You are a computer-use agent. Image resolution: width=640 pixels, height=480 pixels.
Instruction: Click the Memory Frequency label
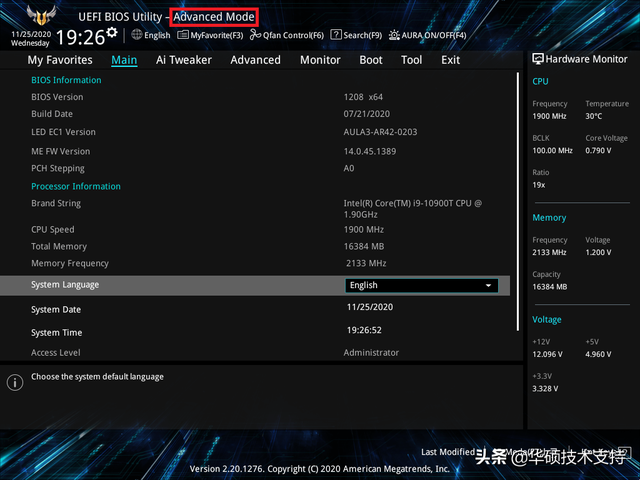(x=70, y=264)
